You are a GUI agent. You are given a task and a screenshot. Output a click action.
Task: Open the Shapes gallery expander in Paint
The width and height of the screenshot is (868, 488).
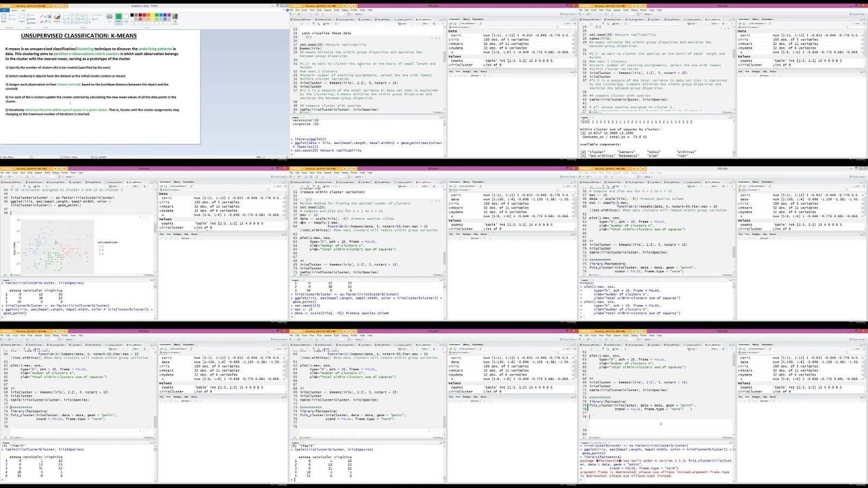tap(90, 22)
